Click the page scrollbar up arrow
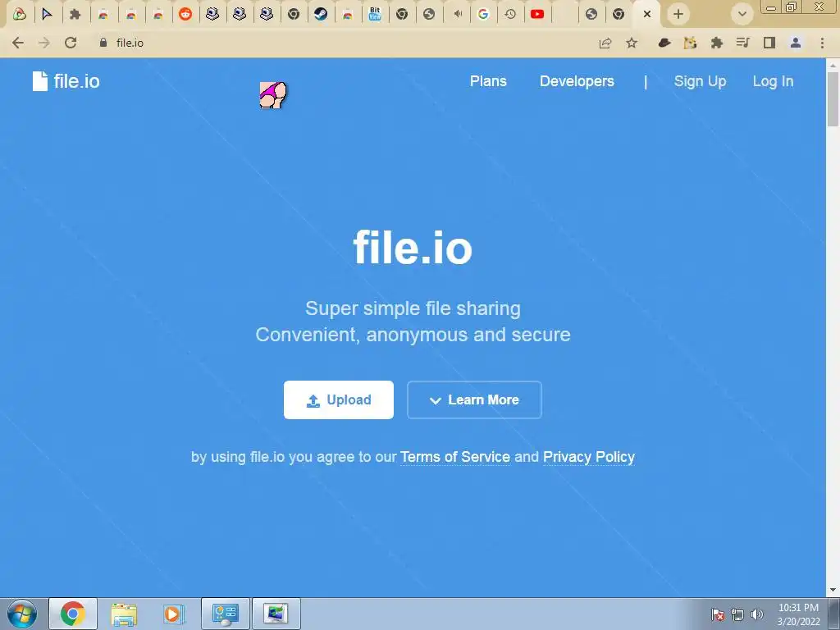 tap(833, 65)
